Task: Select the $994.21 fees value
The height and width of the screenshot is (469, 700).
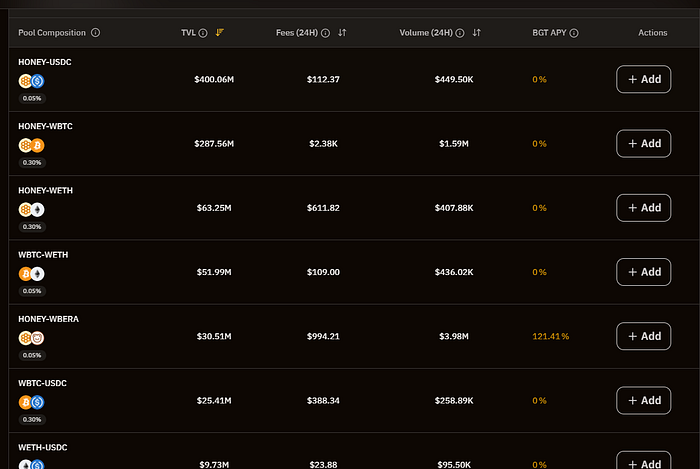Action: coord(323,336)
